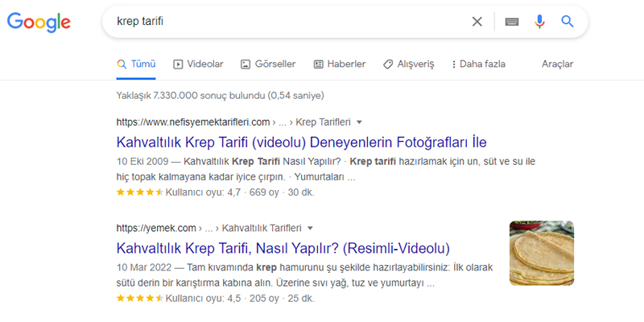Start voice search with microphone icon
The height and width of the screenshot is (322, 644).
pyautogui.click(x=539, y=22)
